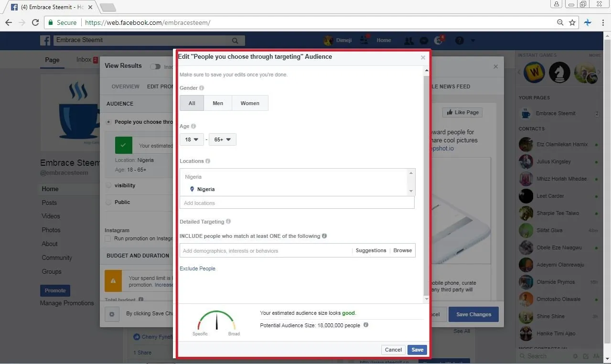Select All gender option
Viewport: 611px width, 364px height.
[192, 103]
